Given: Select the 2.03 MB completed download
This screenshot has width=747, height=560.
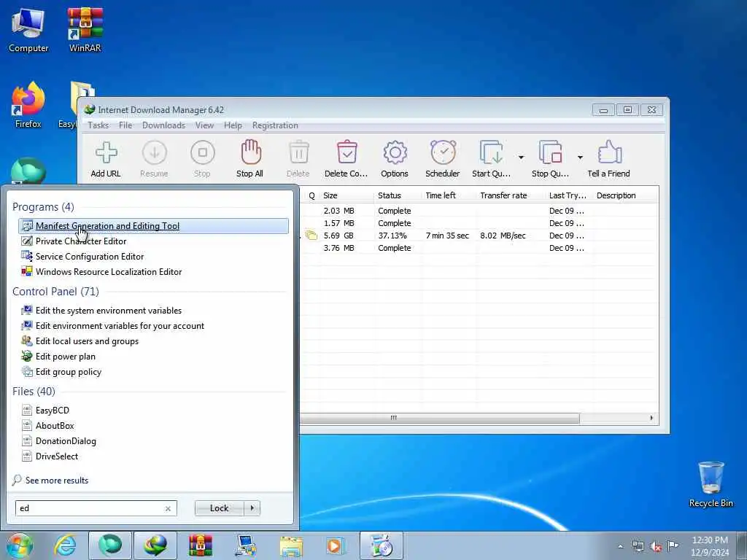Looking at the screenshot, I should click(x=479, y=211).
